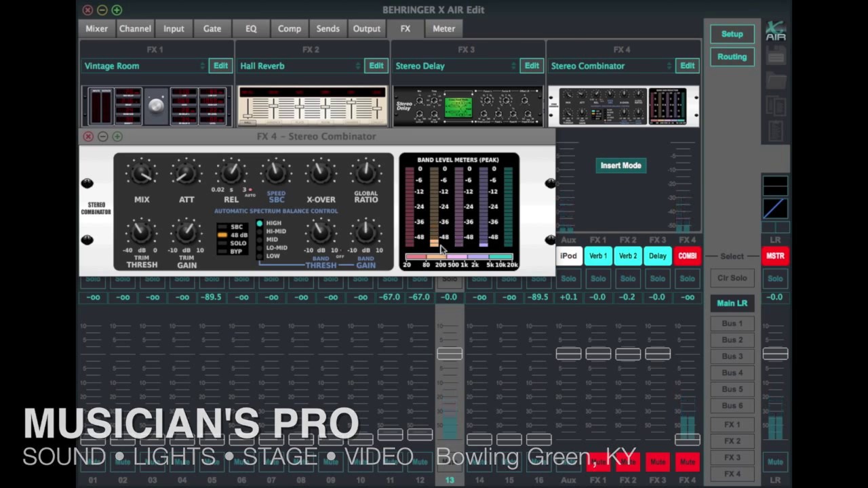The image size is (868, 488).
Task: Select Bus 1 in sends list
Action: pos(732,323)
